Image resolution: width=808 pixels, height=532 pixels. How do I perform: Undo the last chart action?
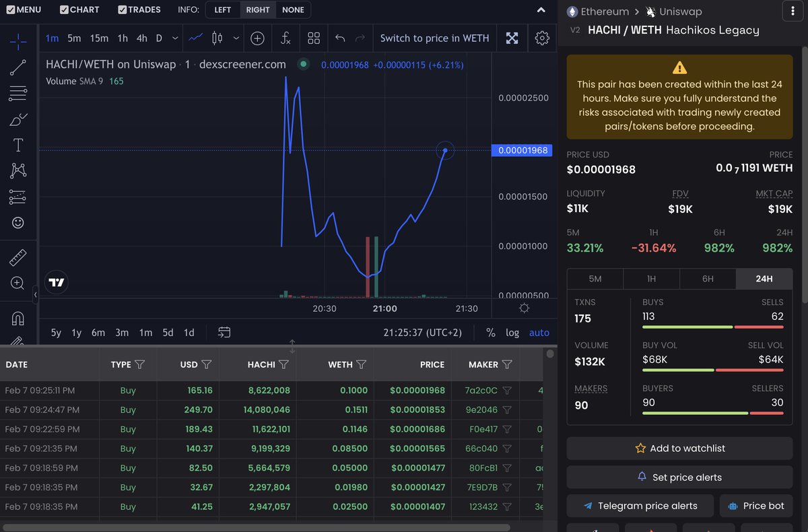click(340, 38)
